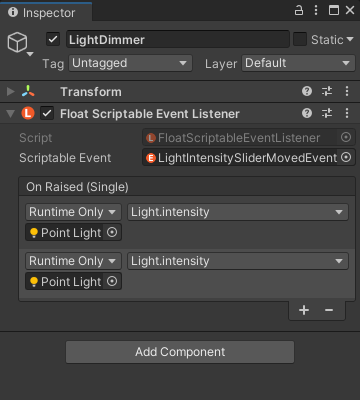
Task: Open Event Listener component options menu
Action: 347,114
